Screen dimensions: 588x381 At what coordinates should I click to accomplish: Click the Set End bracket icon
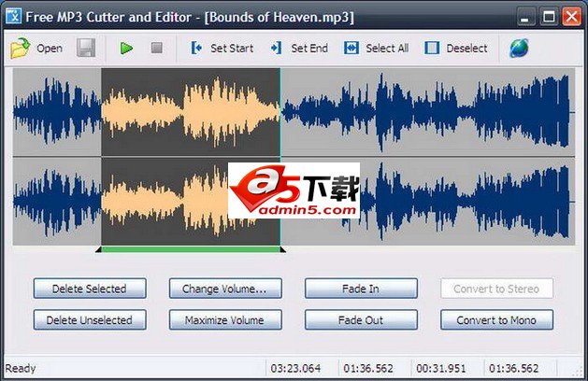[x=277, y=48]
